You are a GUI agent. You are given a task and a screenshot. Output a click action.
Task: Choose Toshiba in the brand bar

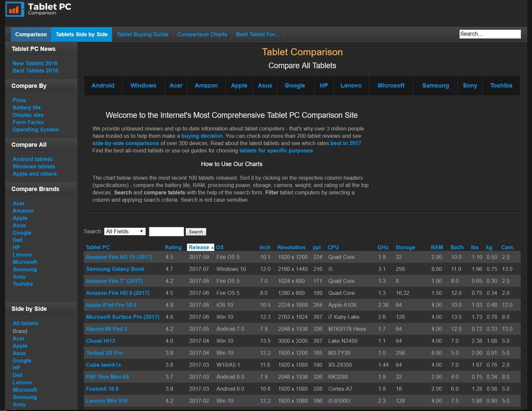click(x=501, y=86)
